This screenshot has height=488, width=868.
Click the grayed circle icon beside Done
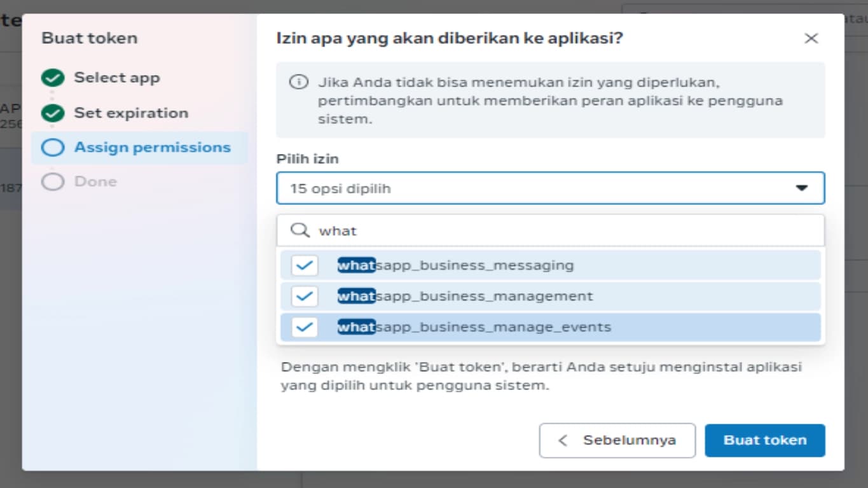[52, 181]
